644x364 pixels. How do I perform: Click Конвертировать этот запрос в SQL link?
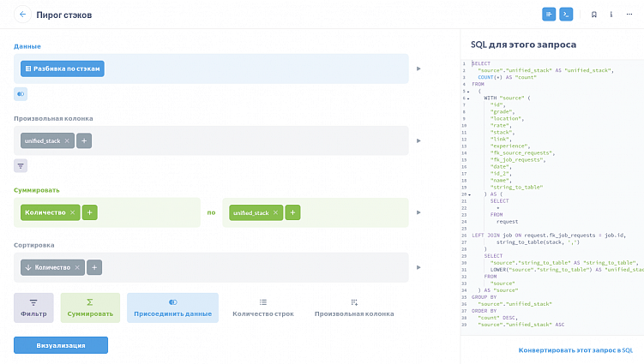point(575,350)
